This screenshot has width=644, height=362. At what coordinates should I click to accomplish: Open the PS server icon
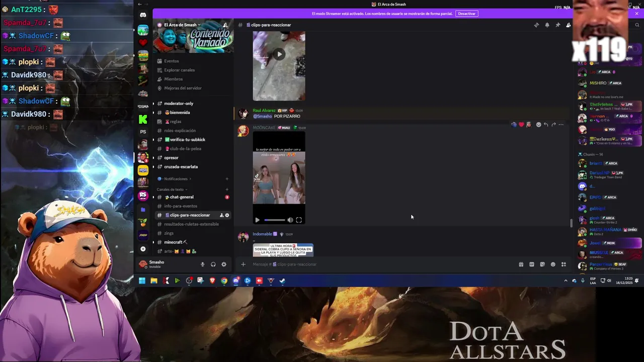coord(143,132)
